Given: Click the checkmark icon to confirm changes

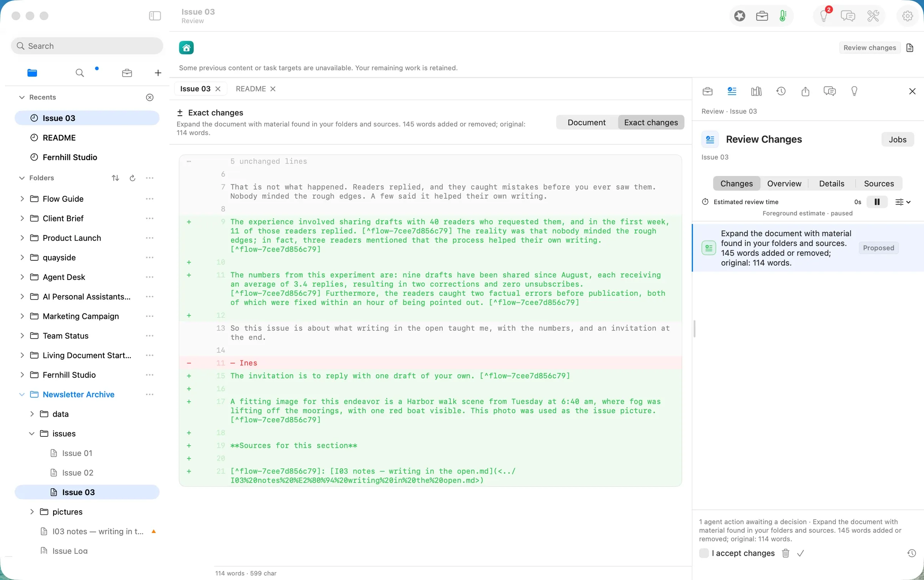Looking at the screenshot, I should tap(800, 553).
